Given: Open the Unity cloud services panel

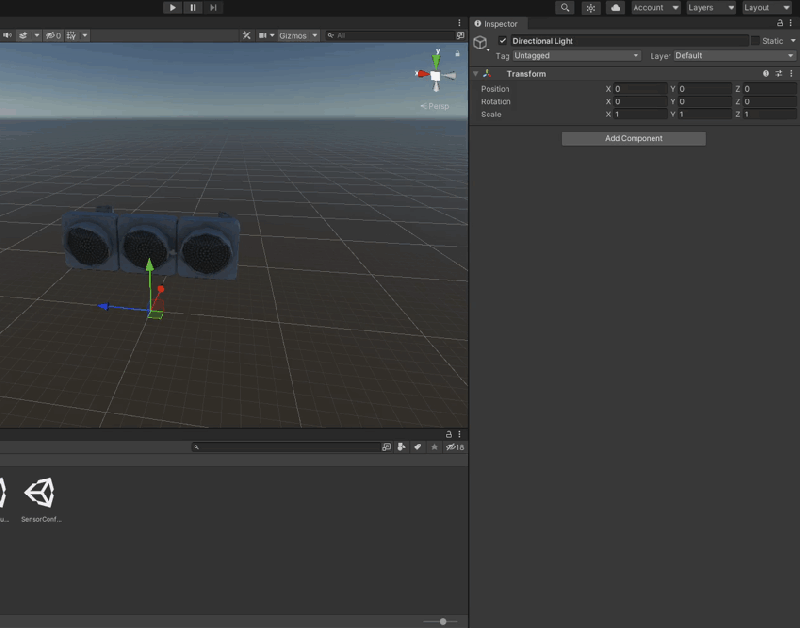Looking at the screenshot, I should click(614, 7).
